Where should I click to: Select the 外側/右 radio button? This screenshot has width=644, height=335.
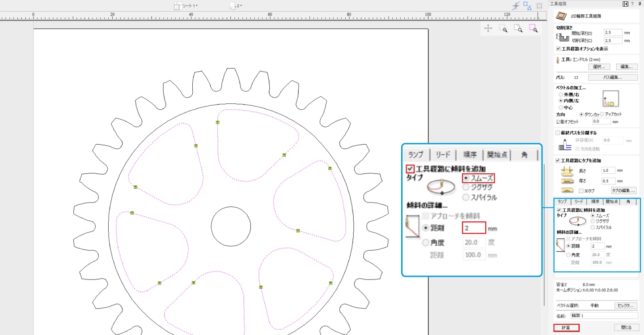point(561,94)
